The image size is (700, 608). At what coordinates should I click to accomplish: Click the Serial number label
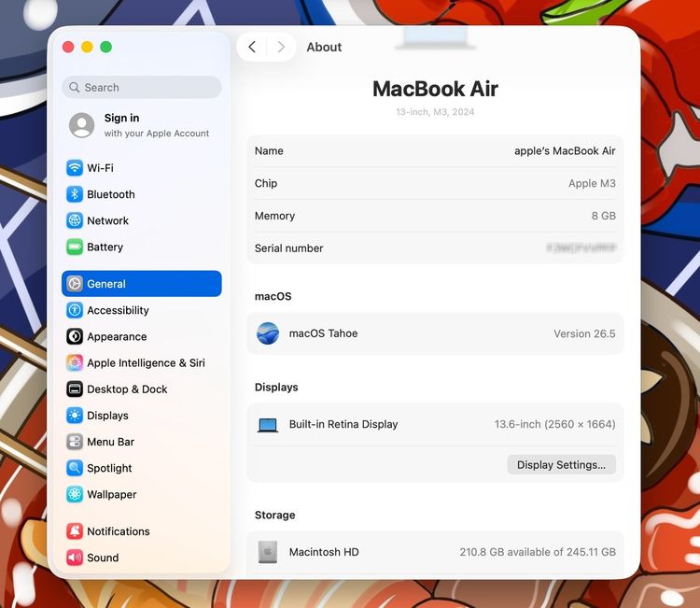pos(288,248)
